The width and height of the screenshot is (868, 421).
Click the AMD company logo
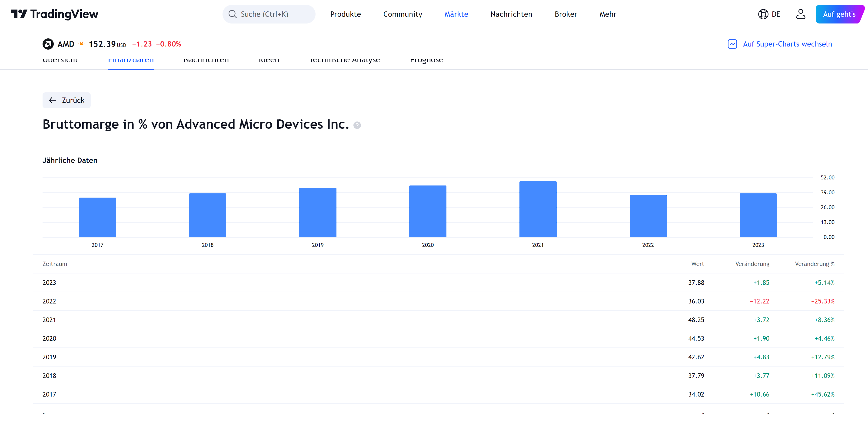tap(48, 44)
